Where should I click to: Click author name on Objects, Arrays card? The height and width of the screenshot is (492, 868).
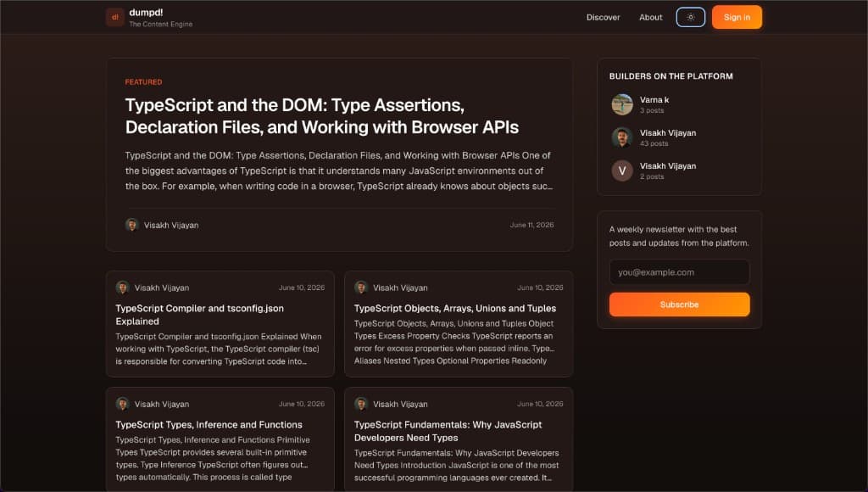400,288
